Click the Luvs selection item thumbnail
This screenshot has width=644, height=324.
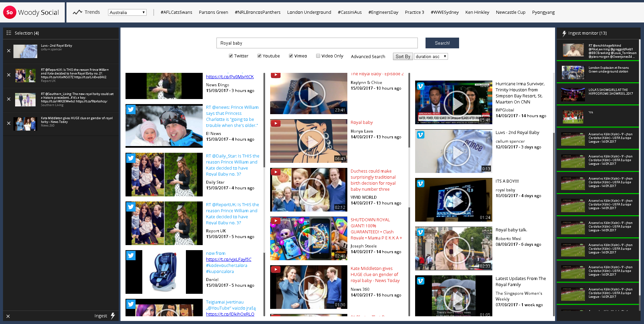(25, 51)
